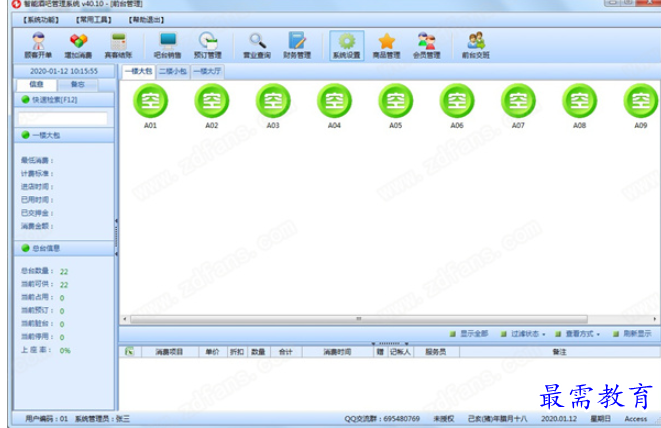The width and height of the screenshot is (661, 428).
Task: Click the left sidebar collapse splitter handle
Action: [116, 237]
